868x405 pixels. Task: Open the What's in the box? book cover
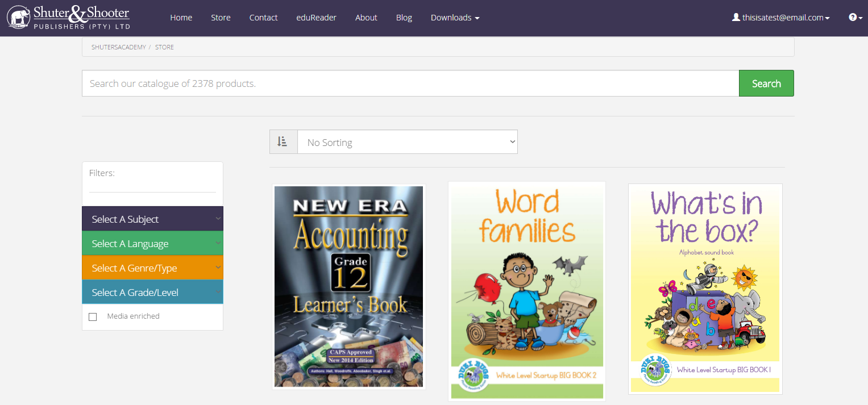705,289
